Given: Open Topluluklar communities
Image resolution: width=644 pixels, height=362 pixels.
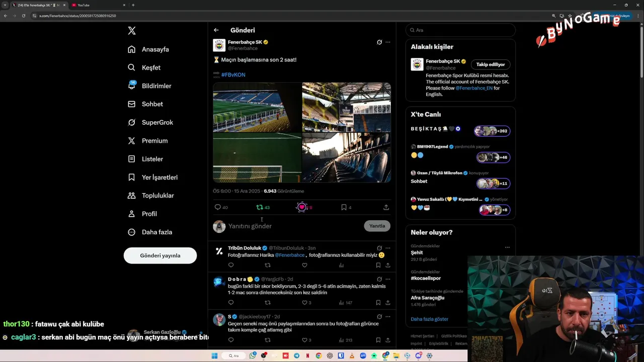Looking at the screenshot, I should point(151,196).
